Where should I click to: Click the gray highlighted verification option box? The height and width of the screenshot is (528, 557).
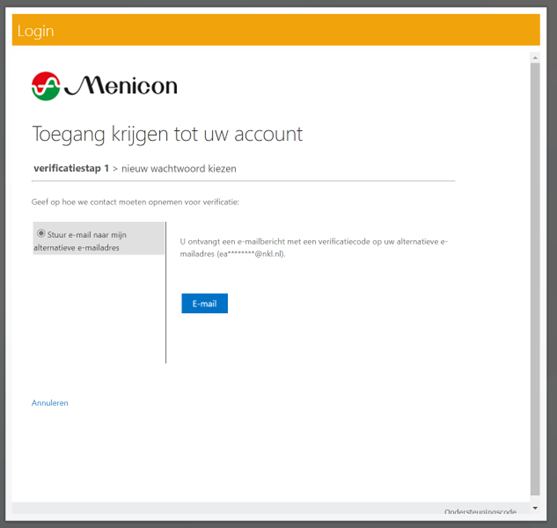(x=99, y=238)
